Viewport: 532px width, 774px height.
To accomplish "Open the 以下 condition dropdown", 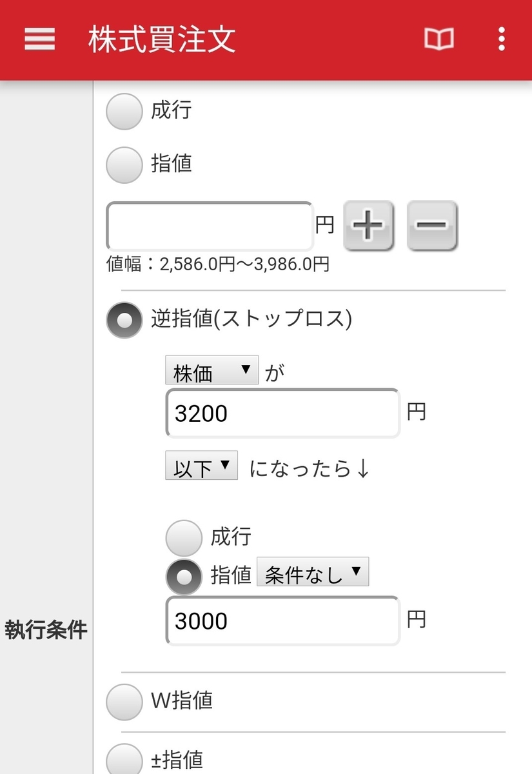I will click(x=202, y=465).
